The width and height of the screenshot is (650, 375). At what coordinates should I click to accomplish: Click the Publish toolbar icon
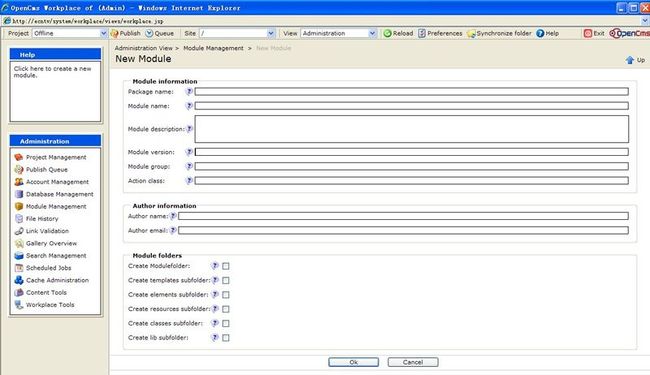click(115, 34)
